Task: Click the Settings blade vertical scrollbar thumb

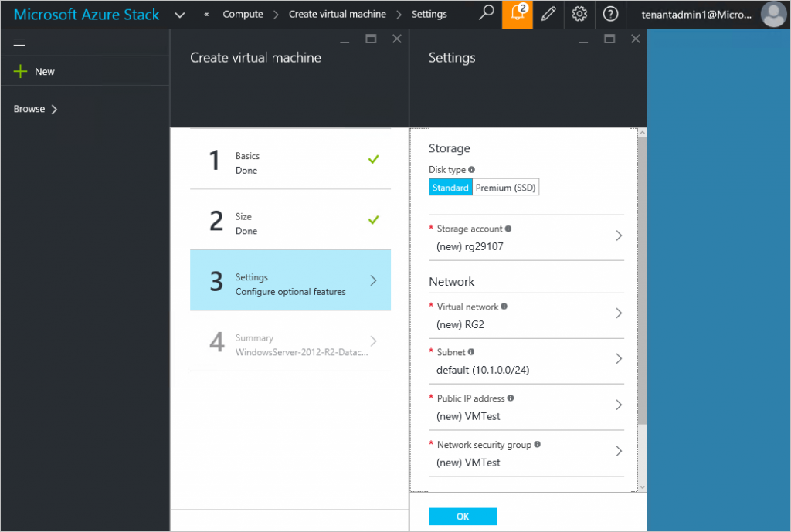Action: coord(642,281)
